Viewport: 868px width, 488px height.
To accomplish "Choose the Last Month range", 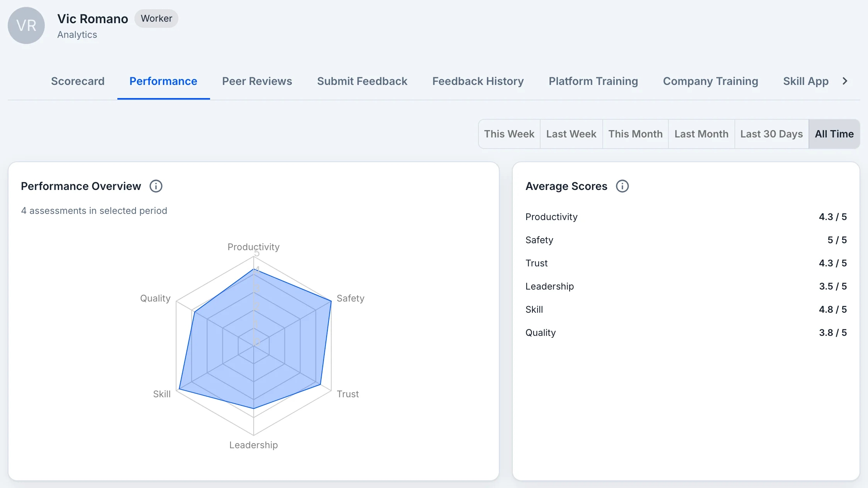I will coord(702,134).
